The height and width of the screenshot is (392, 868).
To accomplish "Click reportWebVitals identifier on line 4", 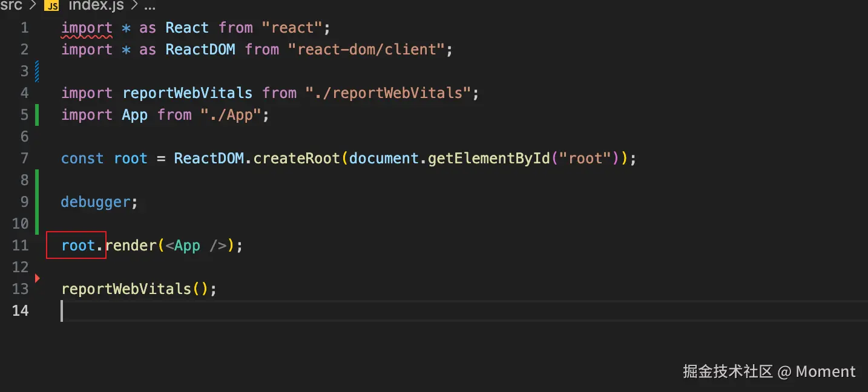I will pos(187,93).
